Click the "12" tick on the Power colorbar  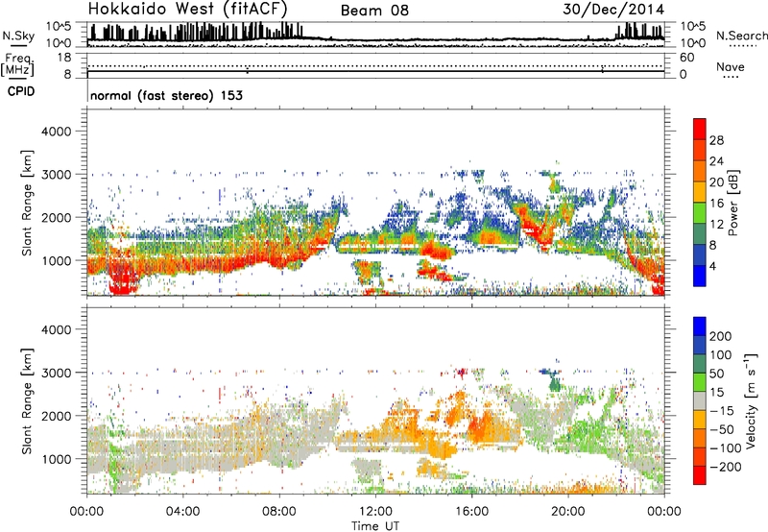point(716,225)
